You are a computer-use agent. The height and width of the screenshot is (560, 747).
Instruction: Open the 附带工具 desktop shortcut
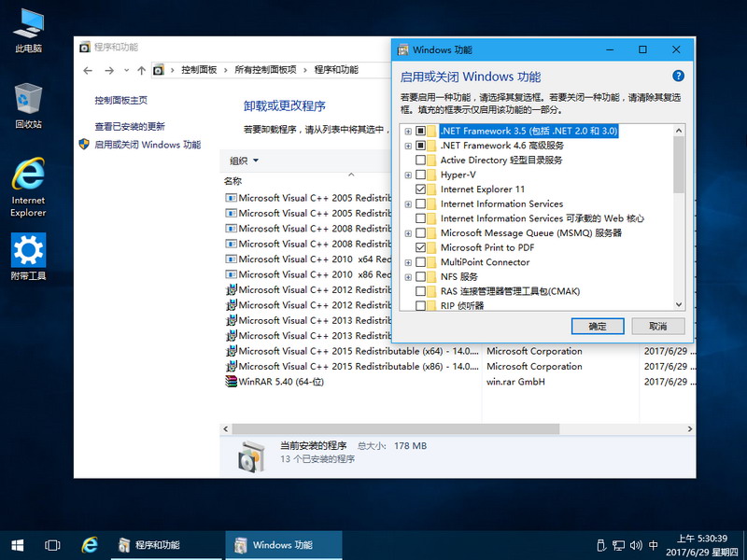point(28,257)
